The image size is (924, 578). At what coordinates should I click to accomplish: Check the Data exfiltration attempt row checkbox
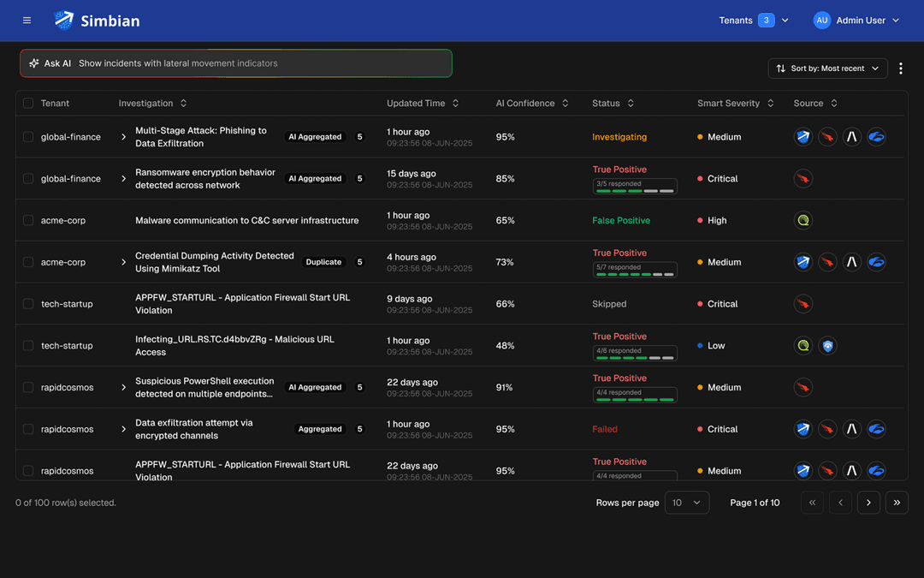(28, 429)
